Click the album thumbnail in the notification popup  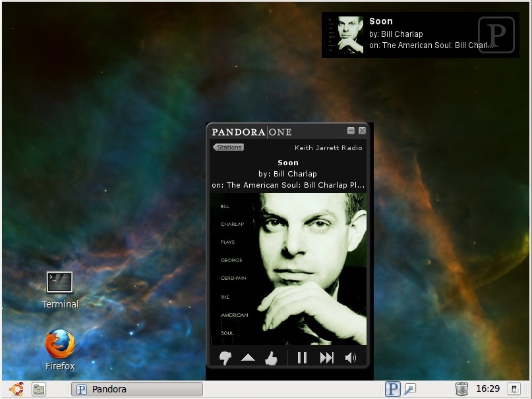coord(344,35)
